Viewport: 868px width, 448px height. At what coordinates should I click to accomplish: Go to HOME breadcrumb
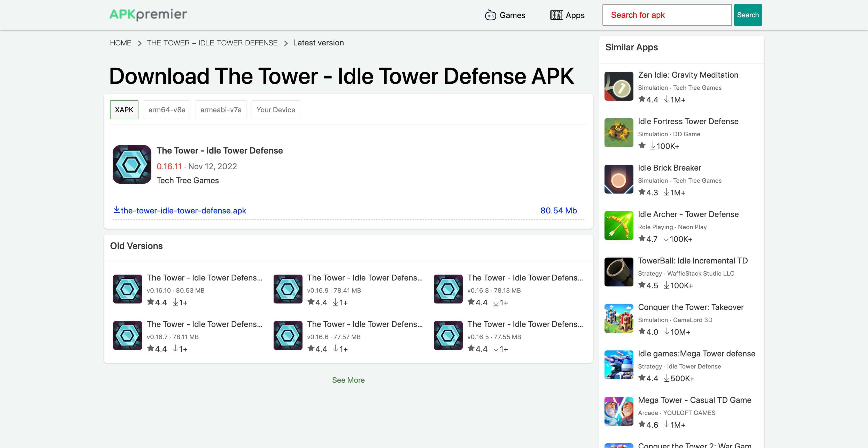point(121,43)
